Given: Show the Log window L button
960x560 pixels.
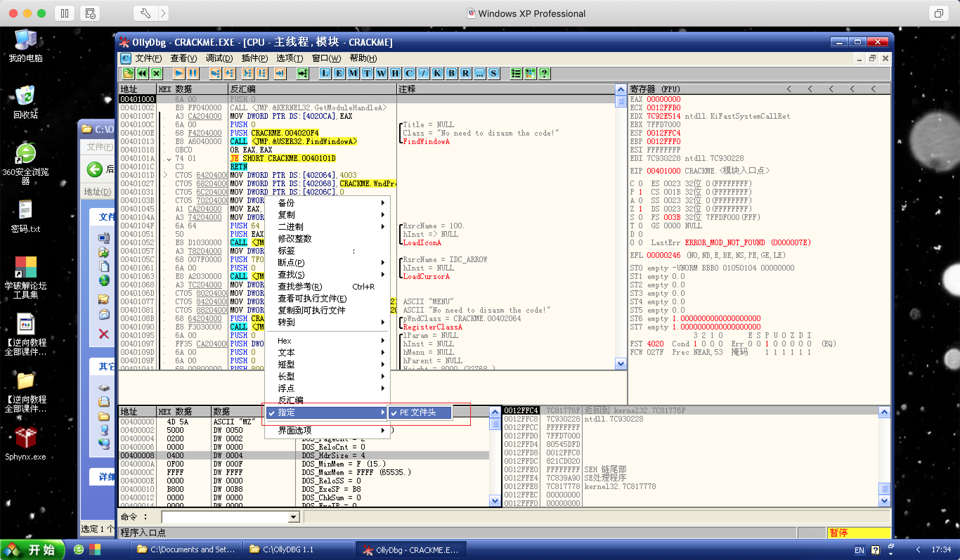Looking at the screenshot, I should 325,73.
